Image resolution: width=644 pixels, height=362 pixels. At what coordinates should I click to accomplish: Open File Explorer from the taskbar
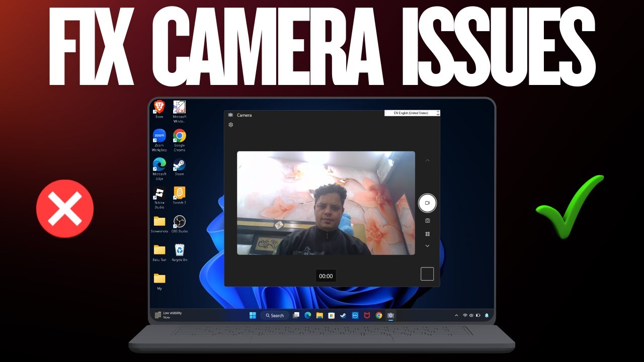[x=319, y=316]
